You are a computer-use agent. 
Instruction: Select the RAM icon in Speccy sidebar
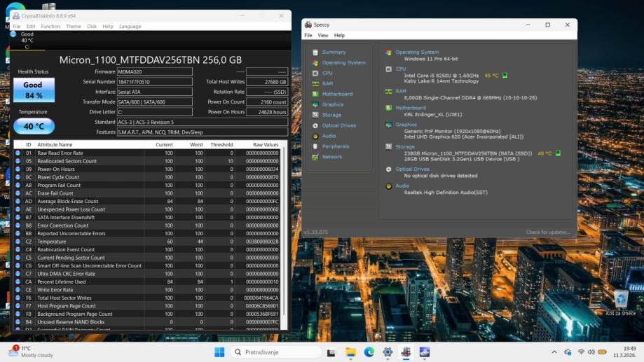[315, 83]
